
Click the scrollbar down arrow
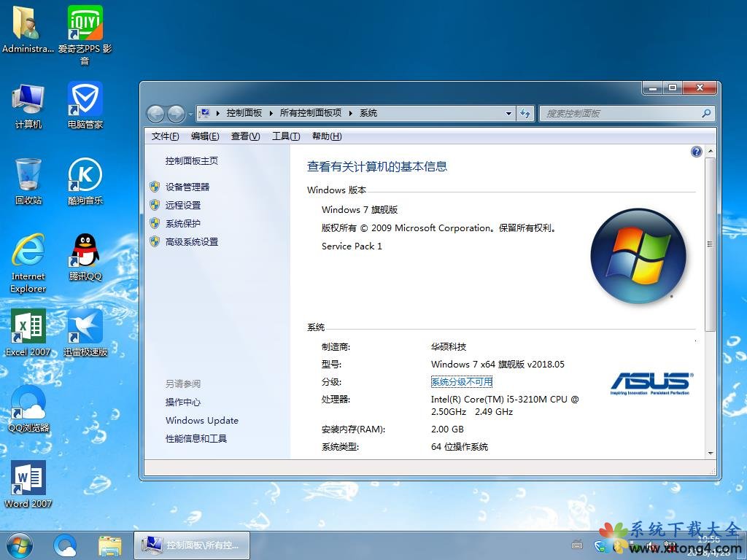coord(710,454)
